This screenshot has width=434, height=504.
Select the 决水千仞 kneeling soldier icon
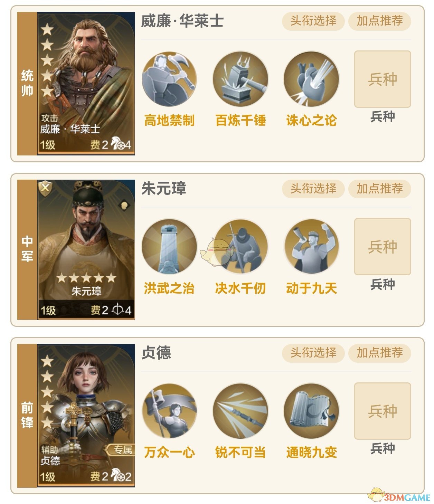click(x=240, y=246)
